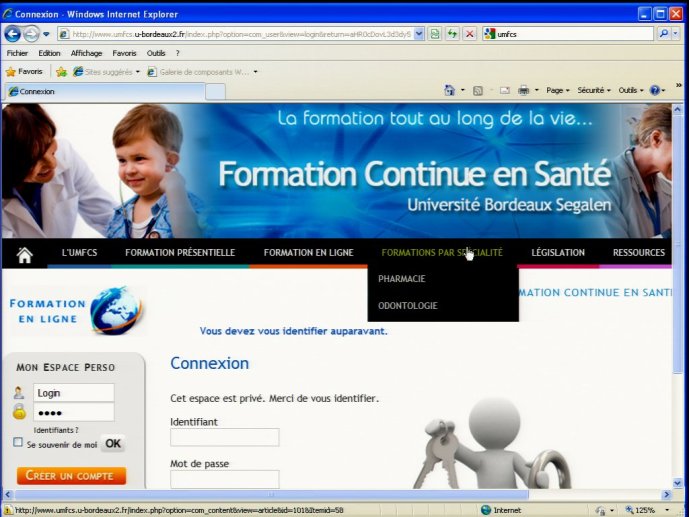Click the Créer un compte button
Image resolution: width=689 pixels, height=517 pixels.
click(71, 476)
